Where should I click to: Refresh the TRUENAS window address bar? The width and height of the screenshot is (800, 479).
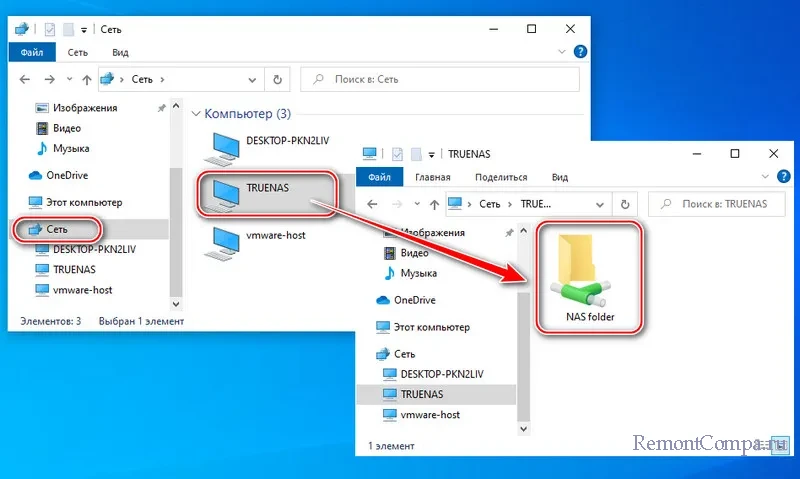(x=627, y=204)
